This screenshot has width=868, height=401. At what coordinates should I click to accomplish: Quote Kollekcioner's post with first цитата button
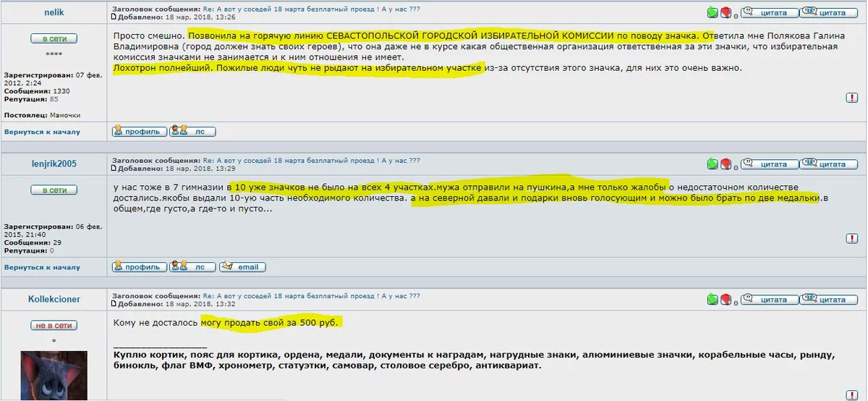[770, 299]
